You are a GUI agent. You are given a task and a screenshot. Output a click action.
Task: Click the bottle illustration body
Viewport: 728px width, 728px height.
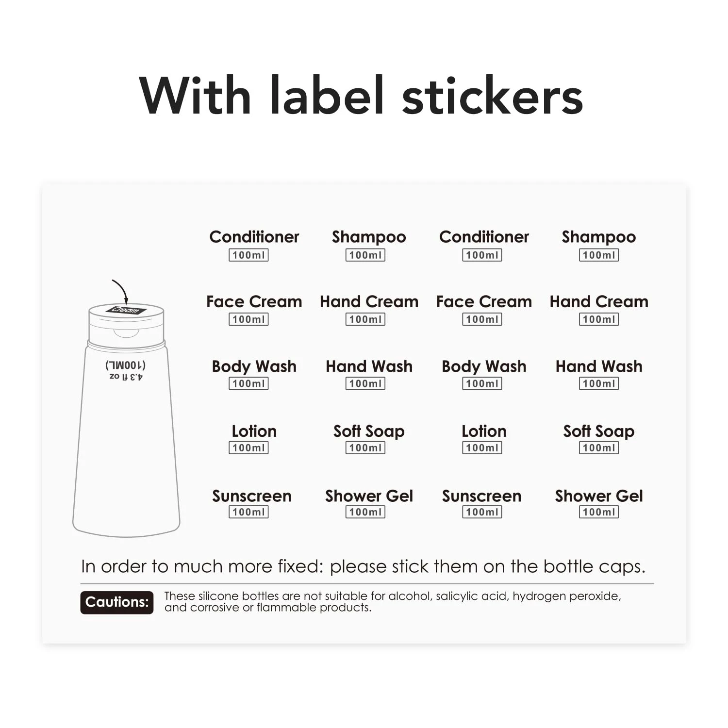tap(126, 451)
